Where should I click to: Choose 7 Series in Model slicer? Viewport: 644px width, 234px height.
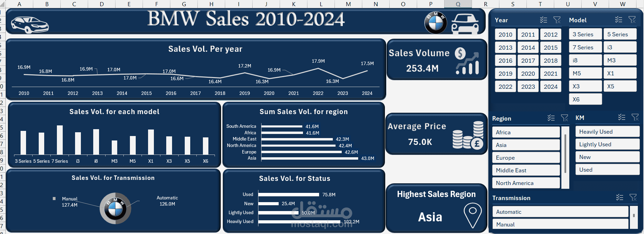[x=585, y=47]
